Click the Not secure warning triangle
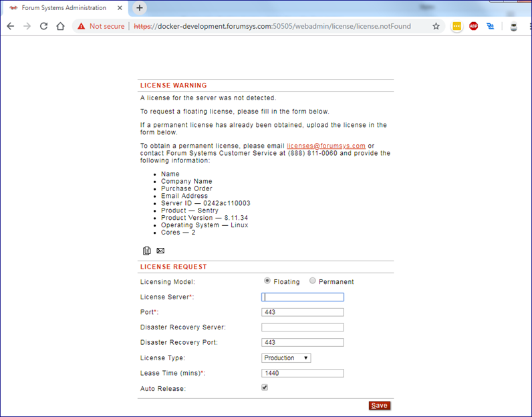The width and height of the screenshot is (532, 417). click(81, 26)
